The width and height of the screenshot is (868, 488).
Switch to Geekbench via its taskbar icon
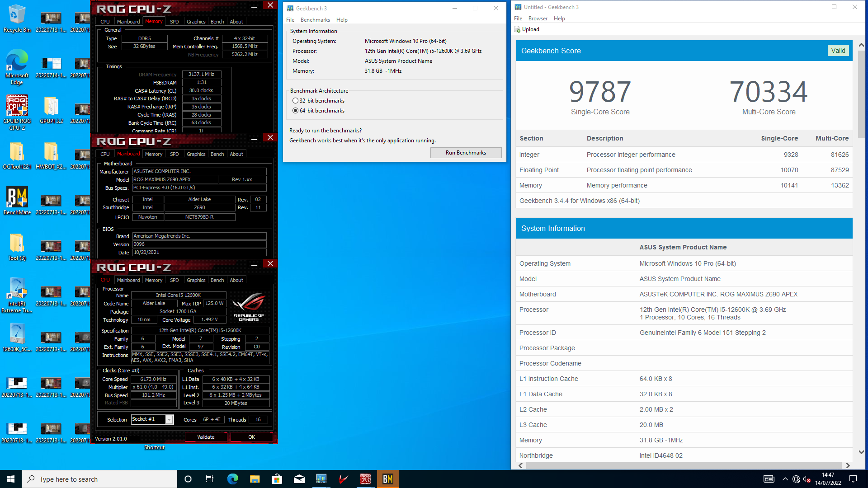click(x=321, y=479)
